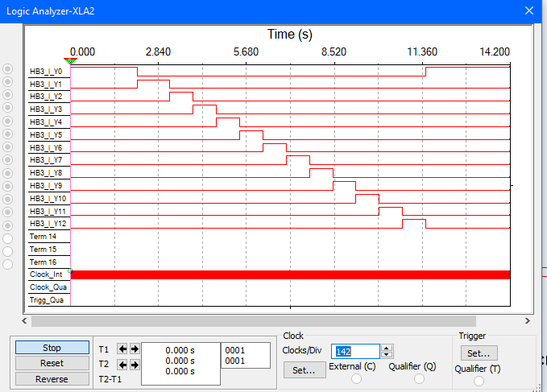The height and width of the screenshot is (392, 547).
Task: Open the Trigger Set... dialog
Action: tap(479, 353)
